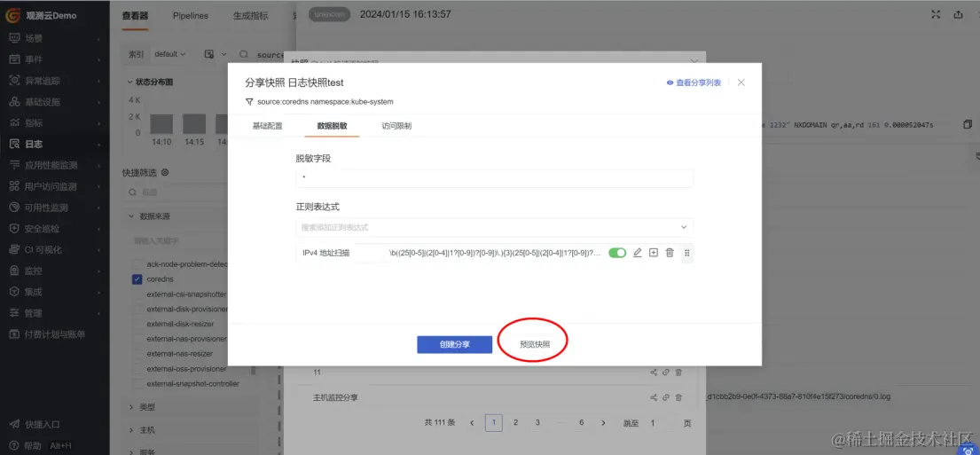Click 预览快照 button
Viewport: 980px width, 455px height.
coord(535,344)
